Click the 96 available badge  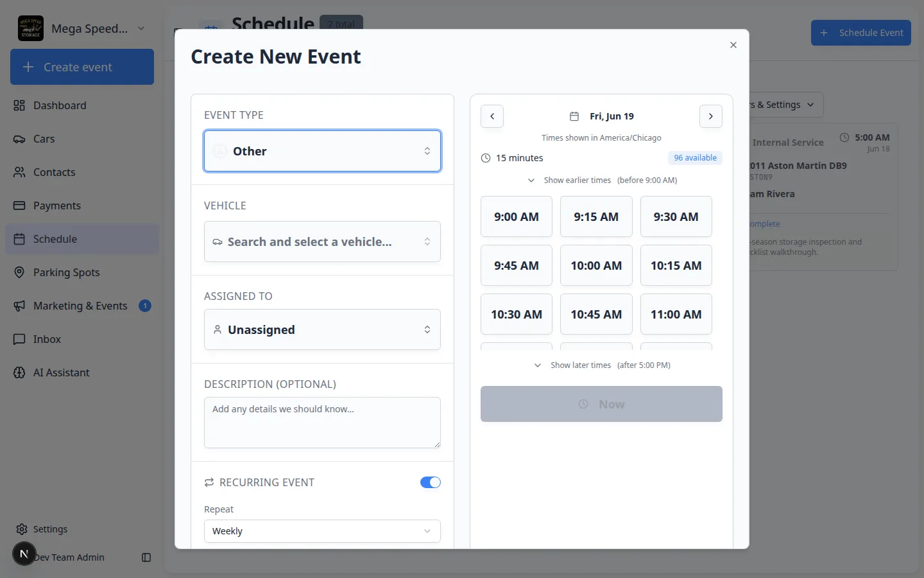(695, 158)
